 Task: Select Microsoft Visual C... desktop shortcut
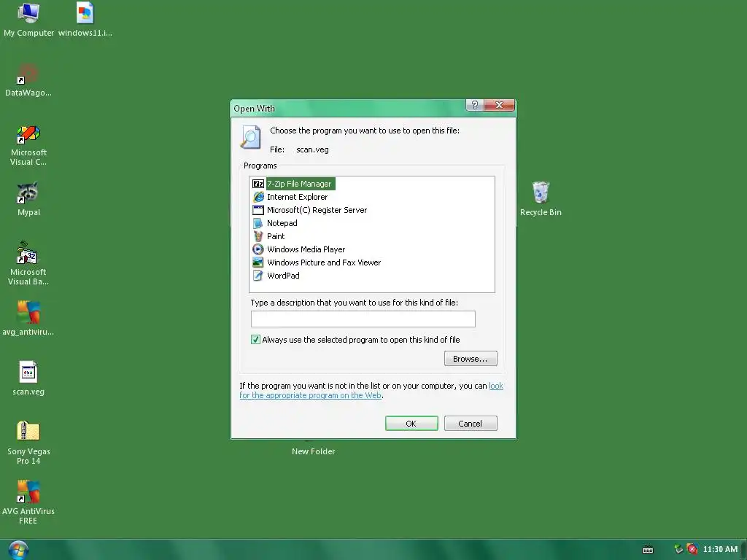coord(28,134)
